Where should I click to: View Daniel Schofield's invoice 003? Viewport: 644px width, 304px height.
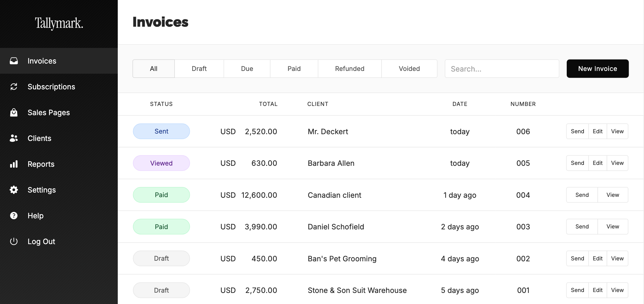(613, 227)
